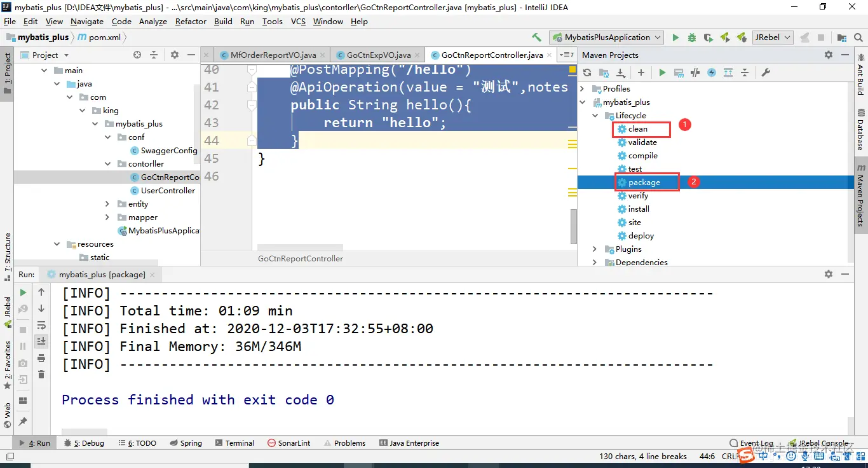This screenshot has height=468, width=868.
Task: Toggle the Ant Build side tool window
Action: [x=861, y=73]
